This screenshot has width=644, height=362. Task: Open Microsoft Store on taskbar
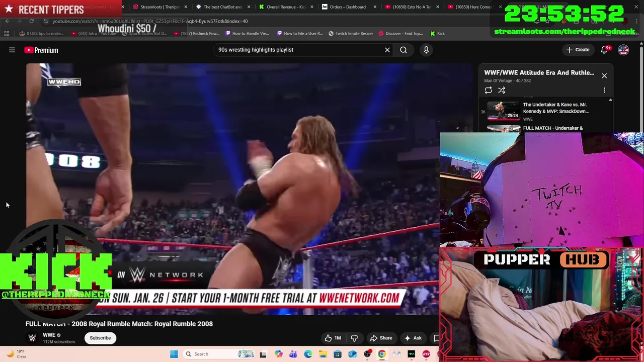click(338, 354)
